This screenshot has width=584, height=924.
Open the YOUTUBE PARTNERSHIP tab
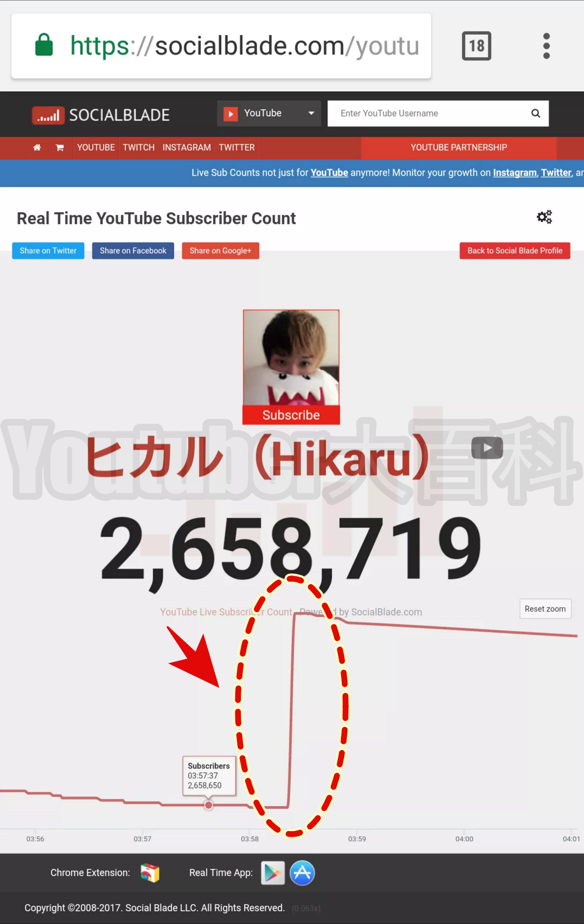point(458,147)
